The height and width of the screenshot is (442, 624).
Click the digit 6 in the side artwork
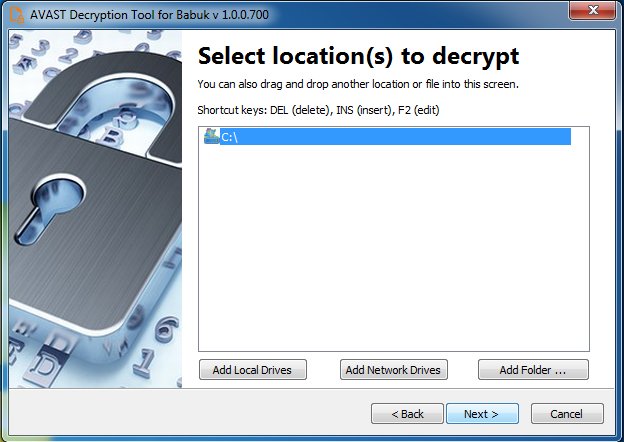(166, 329)
